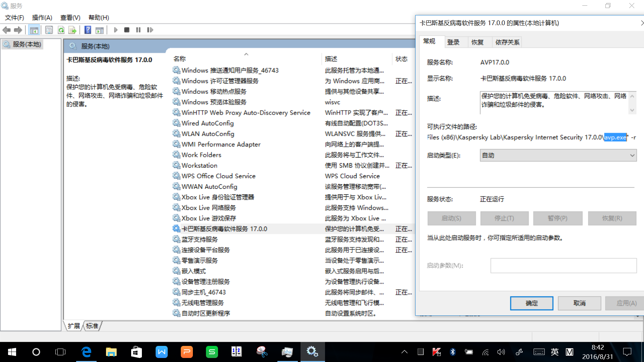The height and width of the screenshot is (362, 644).
Task: Switch to the 登录 tab
Action: pyautogui.click(x=453, y=42)
